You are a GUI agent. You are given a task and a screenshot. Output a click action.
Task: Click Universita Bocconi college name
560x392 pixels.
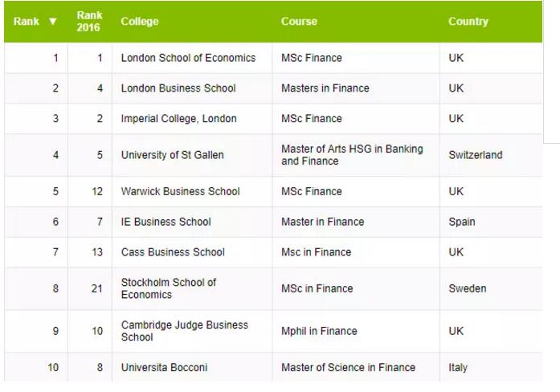[x=164, y=368]
